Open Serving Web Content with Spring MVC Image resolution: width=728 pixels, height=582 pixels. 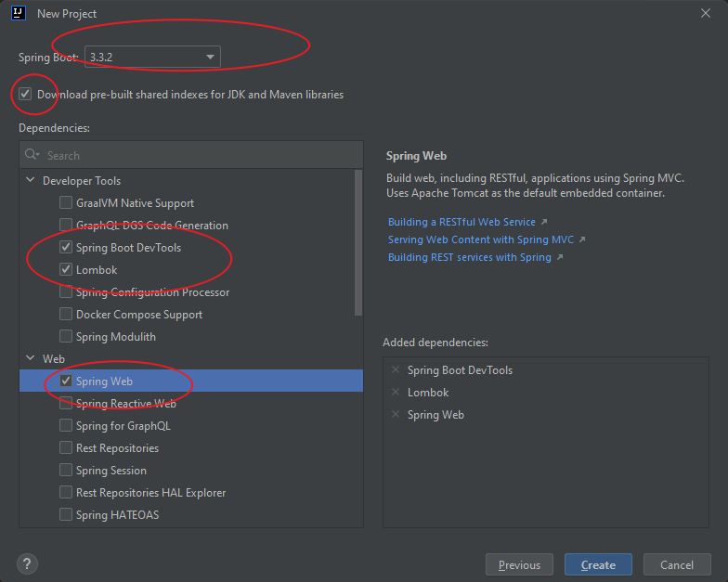[x=481, y=239]
